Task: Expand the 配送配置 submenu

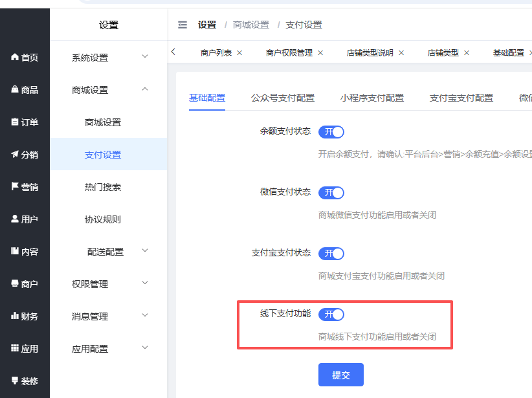Action: pyautogui.click(x=116, y=252)
